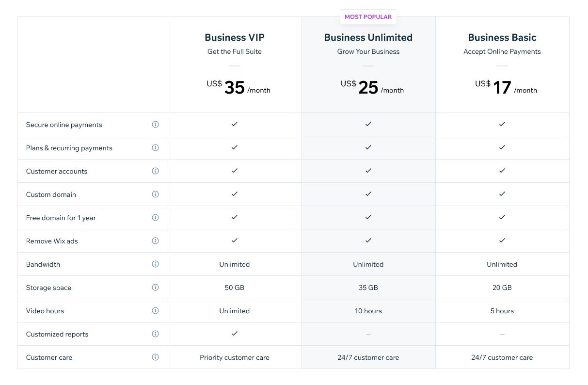This screenshot has height=385, width=588.
Task: Click the Bandwidth info icon
Action: click(155, 264)
